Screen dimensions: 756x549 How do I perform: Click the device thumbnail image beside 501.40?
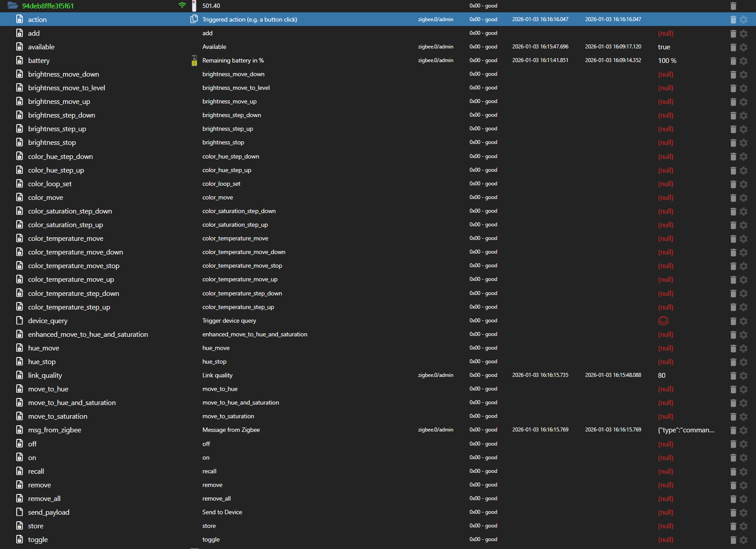194,6
